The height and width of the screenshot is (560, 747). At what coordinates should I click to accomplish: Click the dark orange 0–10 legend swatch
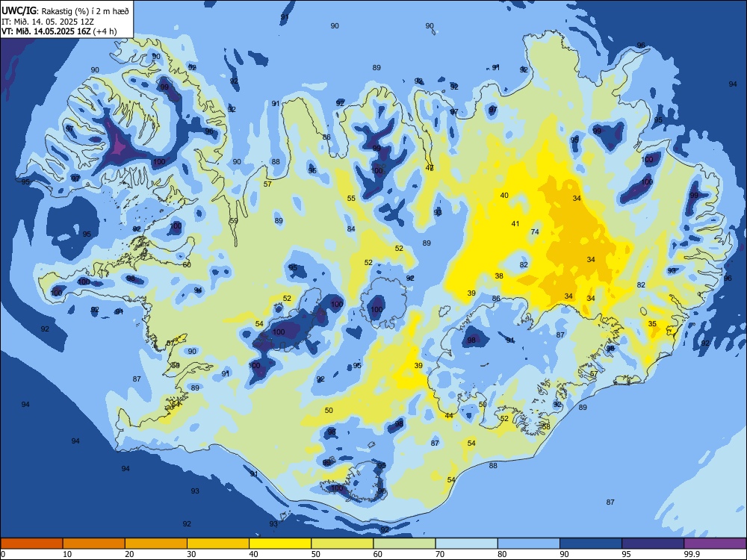[31, 544]
